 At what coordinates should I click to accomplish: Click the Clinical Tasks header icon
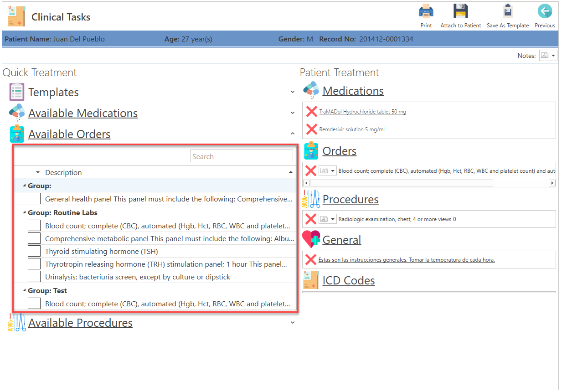click(16, 17)
